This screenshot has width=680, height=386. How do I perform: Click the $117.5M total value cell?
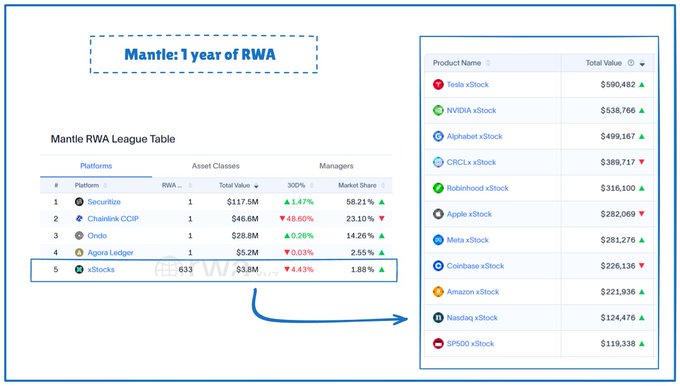pos(242,202)
